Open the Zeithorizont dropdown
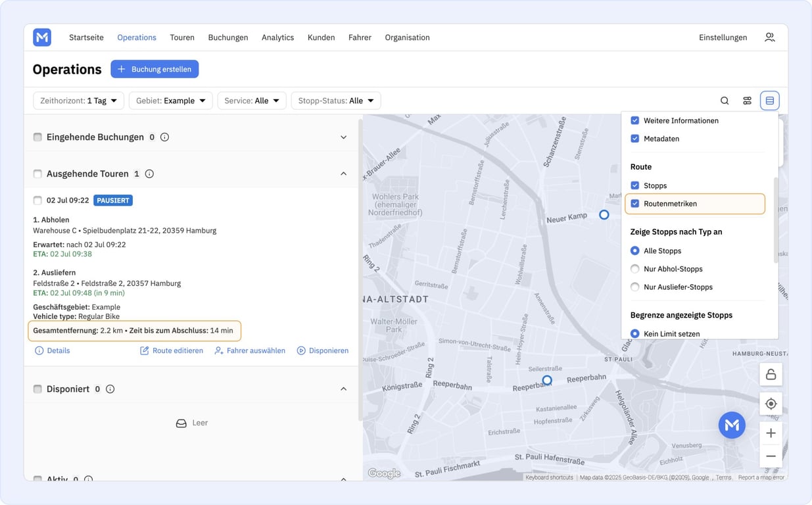 (x=78, y=101)
